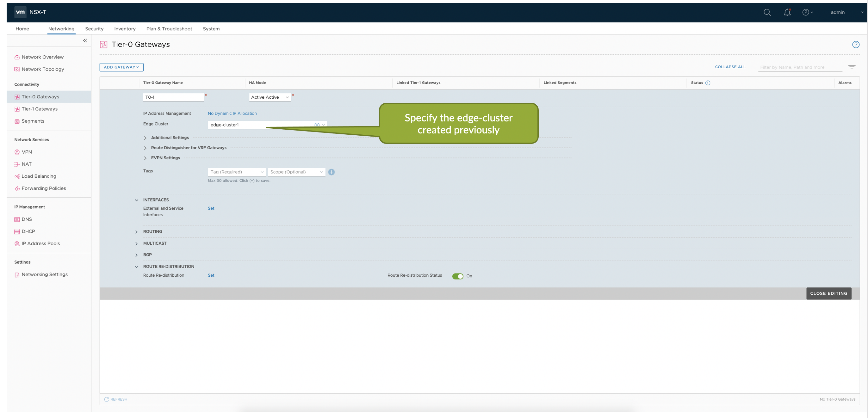Click the Tier-0 Gateway Name input field
Image resolution: width=868 pixels, height=418 pixels.
pos(173,97)
